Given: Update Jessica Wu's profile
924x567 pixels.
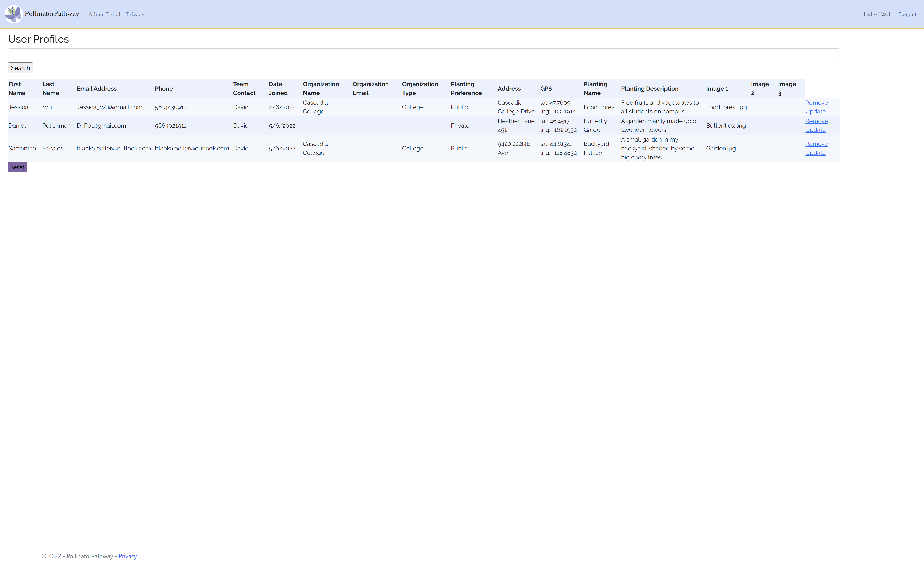Looking at the screenshot, I should pyautogui.click(x=815, y=111).
